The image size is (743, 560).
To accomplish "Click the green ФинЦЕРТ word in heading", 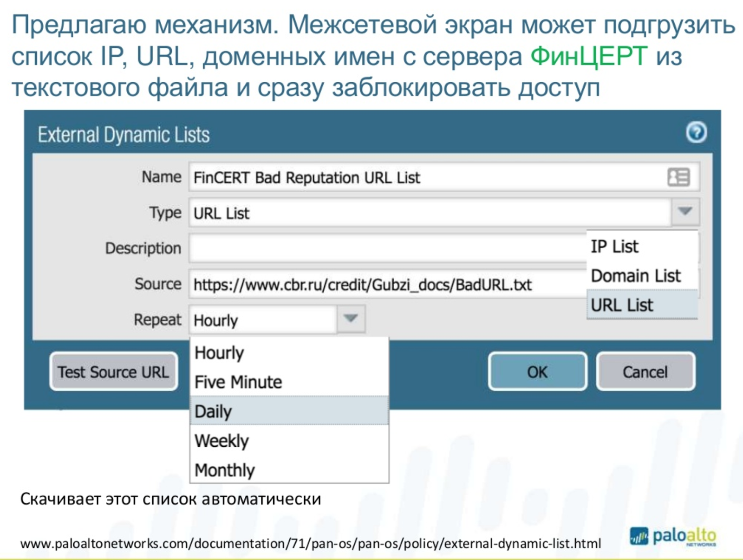I will click(589, 56).
